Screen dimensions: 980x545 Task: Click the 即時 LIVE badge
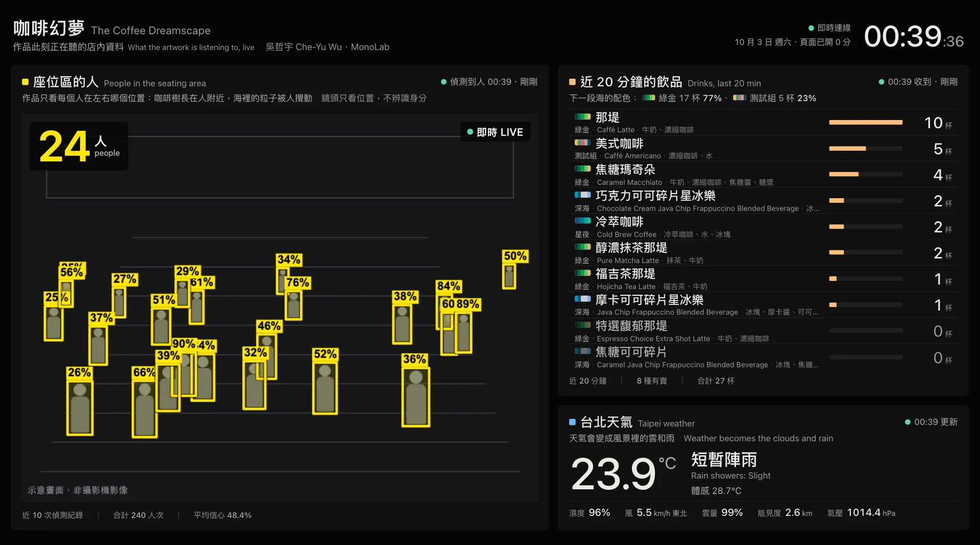(495, 132)
